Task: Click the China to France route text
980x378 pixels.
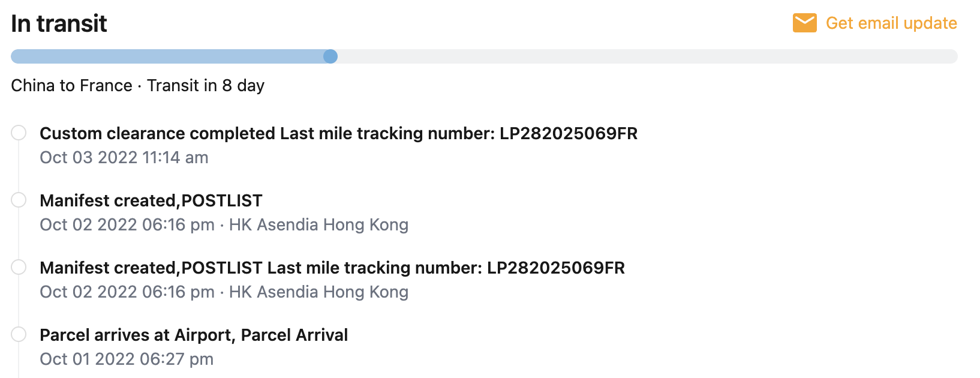Action: pos(71,85)
